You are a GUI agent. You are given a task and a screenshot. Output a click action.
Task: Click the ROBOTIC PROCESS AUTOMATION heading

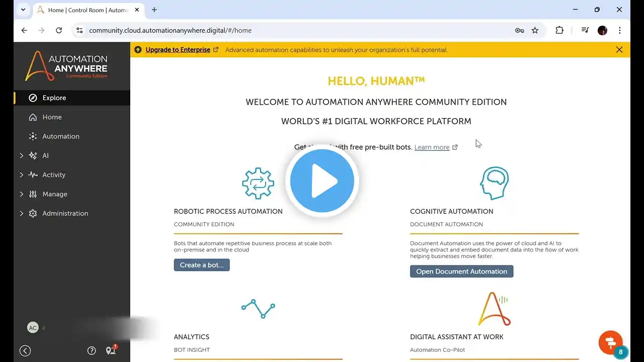[x=228, y=212]
